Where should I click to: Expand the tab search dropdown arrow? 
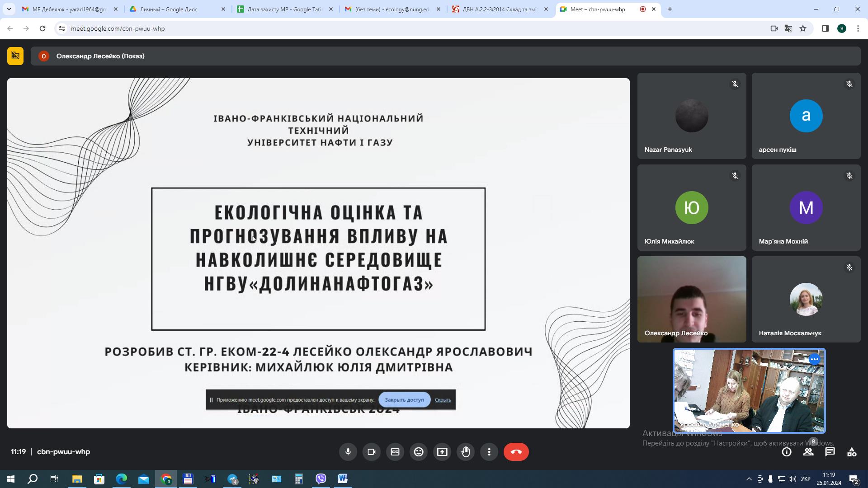pos(9,9)
